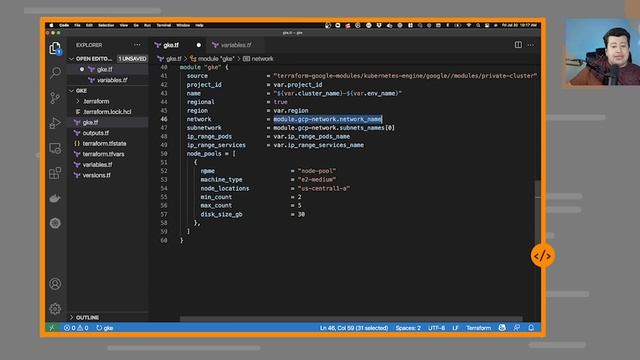Open the Remote Explorer view

tap(55, 148)
